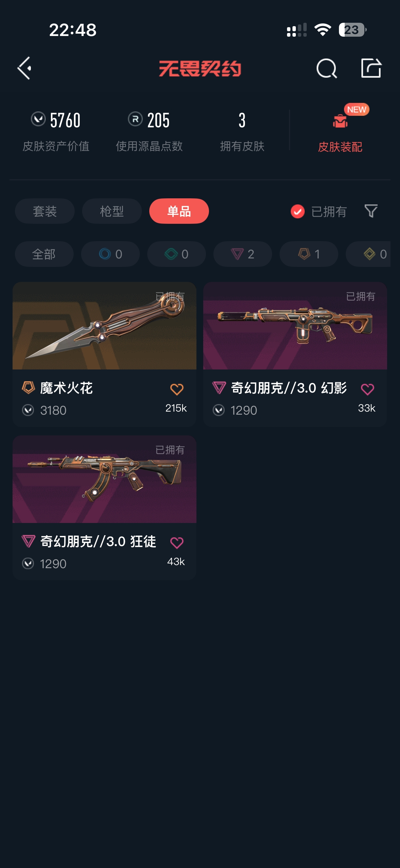Filter by pink triangle rarity showing 2
Viewport: 400px width, 868px height.
click(x=243, y=254)
